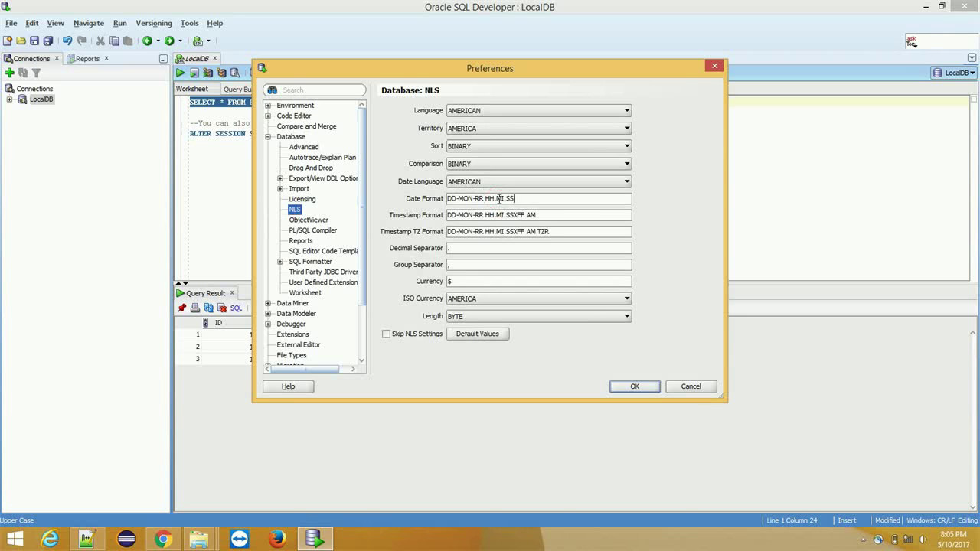This screenshot has height=551, width=980.
Task: Click the Run Script icon
Action: [194, 73]
